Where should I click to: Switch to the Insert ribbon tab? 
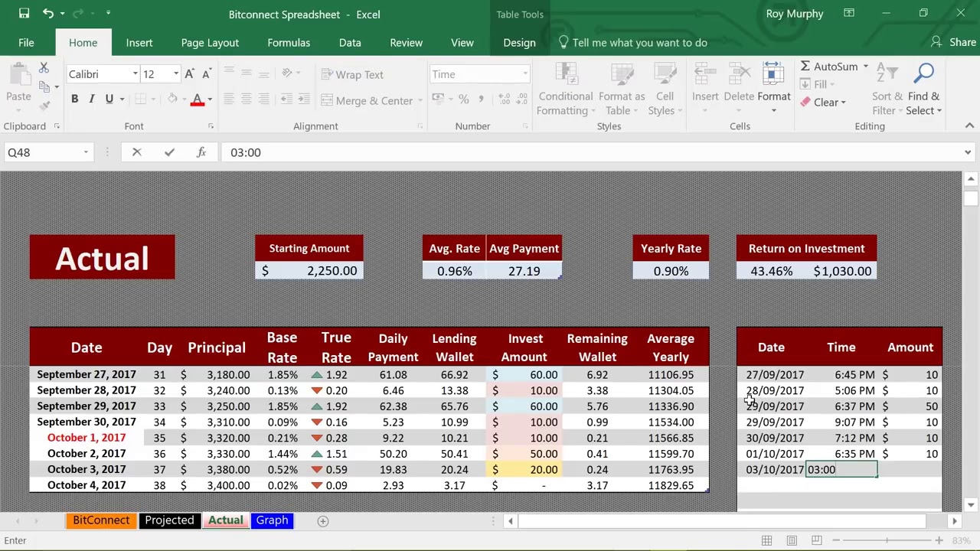pos(139,43)
